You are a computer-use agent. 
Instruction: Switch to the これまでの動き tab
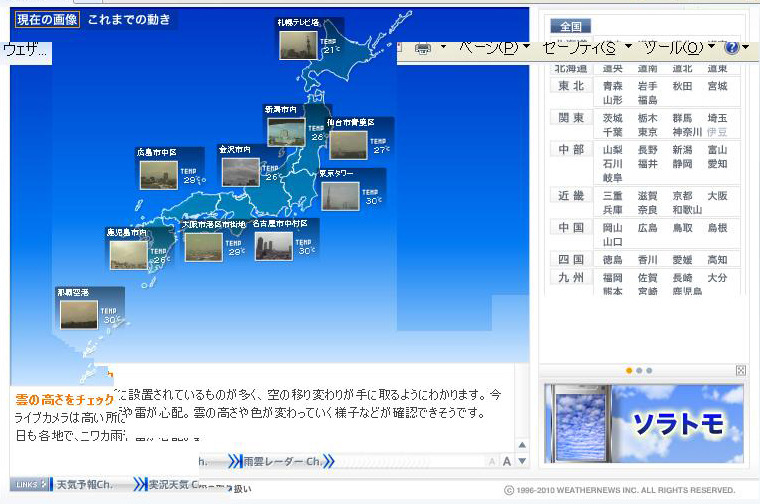pos(129,19)
